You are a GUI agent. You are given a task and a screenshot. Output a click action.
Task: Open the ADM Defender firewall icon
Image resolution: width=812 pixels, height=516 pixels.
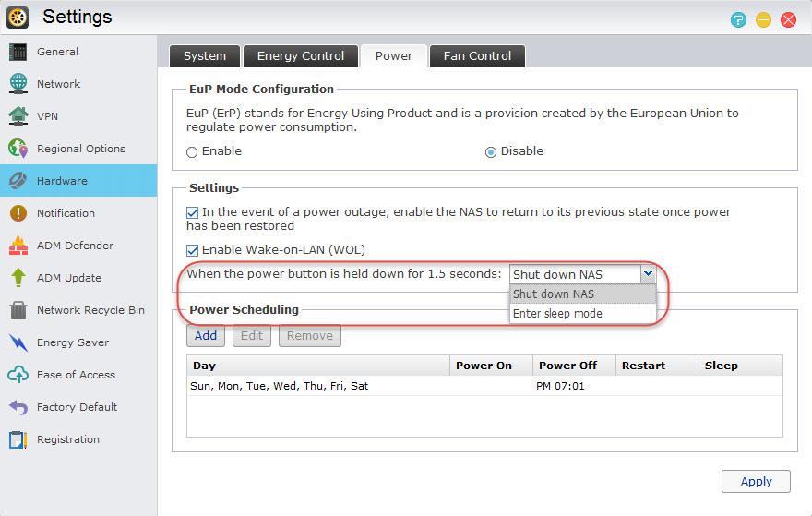pyautogui.click(x=18, y=246)
